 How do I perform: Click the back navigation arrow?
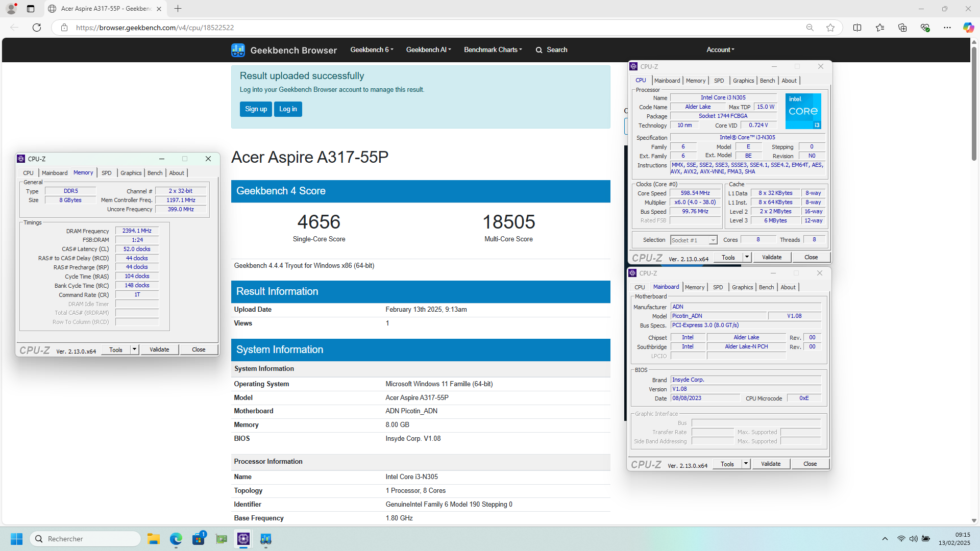(x=14, y=28)
